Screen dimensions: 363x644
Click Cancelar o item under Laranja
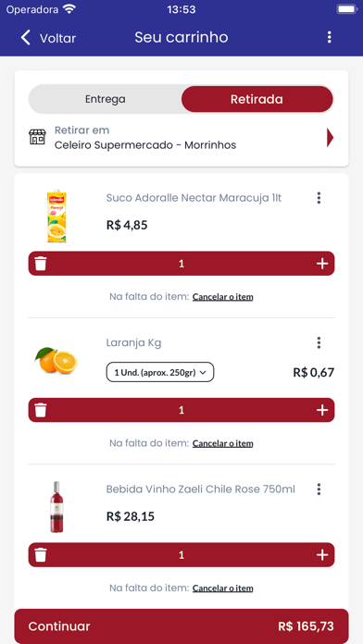pos(223,443)
